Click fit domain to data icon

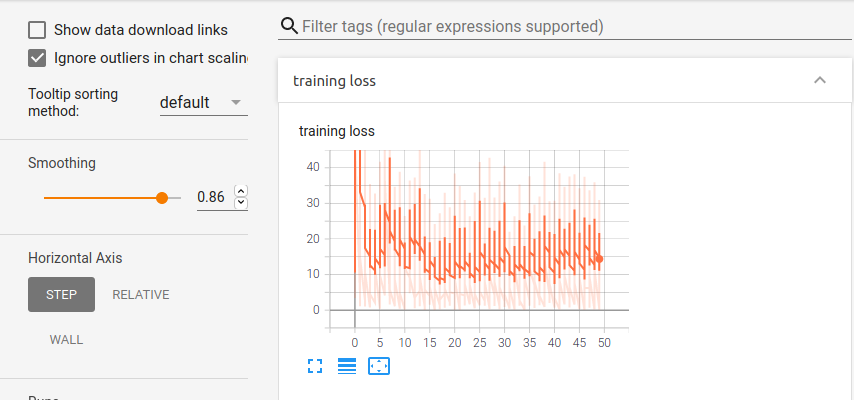pos(379,366)
